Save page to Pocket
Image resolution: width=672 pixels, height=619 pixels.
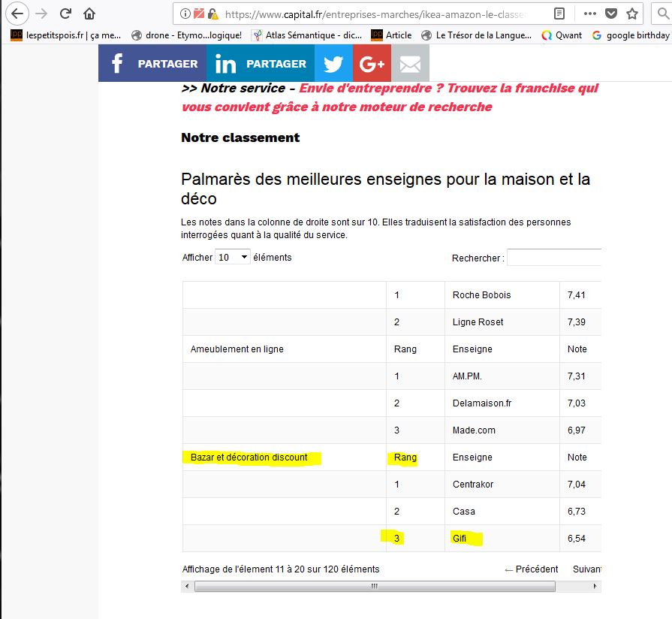(611, 14)
